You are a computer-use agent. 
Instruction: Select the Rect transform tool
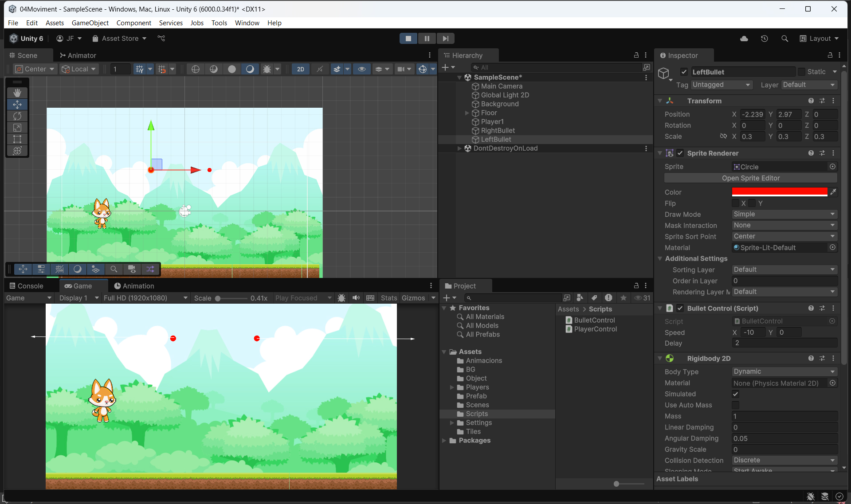(x=17, y=139)
